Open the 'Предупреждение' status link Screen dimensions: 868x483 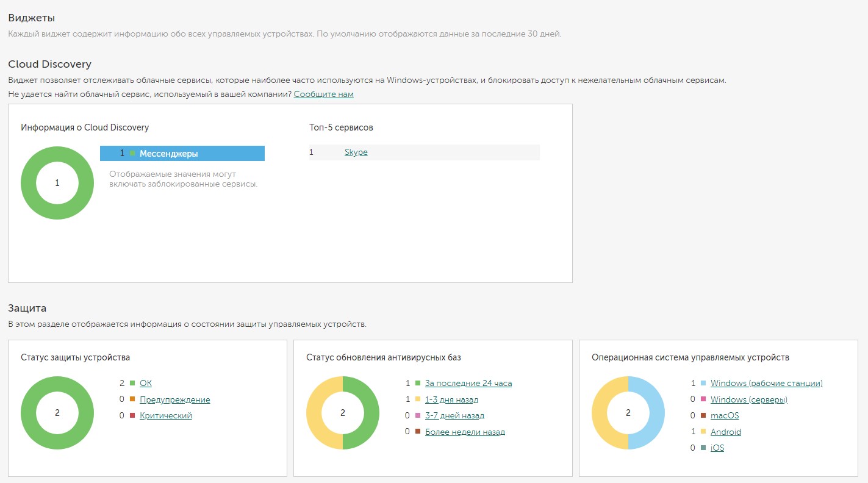[x=174, y=400]
